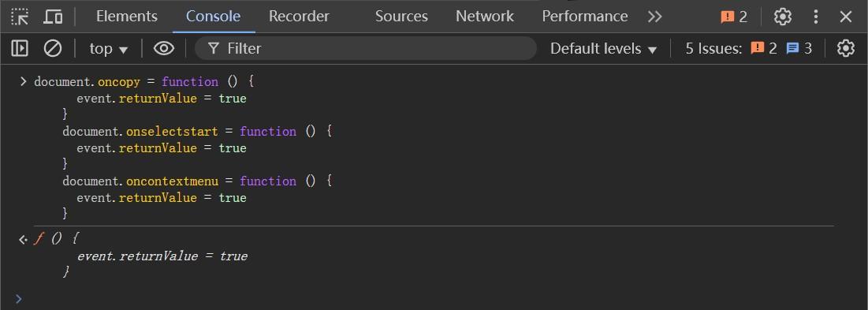Focus the console Filter input field
This screenshot has height=310, width=868.
[x=365, y=49]
